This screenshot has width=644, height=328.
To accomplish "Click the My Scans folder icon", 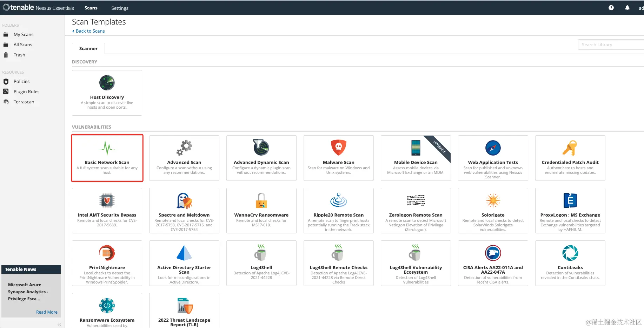I will tap(6, 34).
